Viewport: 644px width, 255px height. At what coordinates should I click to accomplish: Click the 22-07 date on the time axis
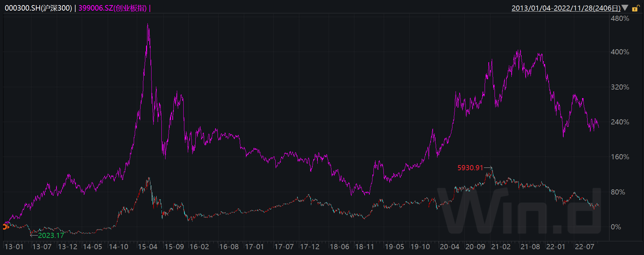584,247
